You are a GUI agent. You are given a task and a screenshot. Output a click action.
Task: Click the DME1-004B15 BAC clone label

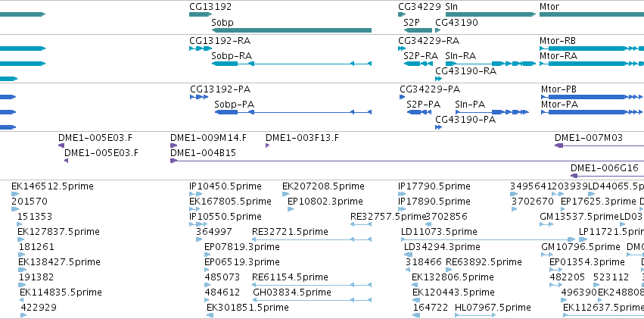204,153
